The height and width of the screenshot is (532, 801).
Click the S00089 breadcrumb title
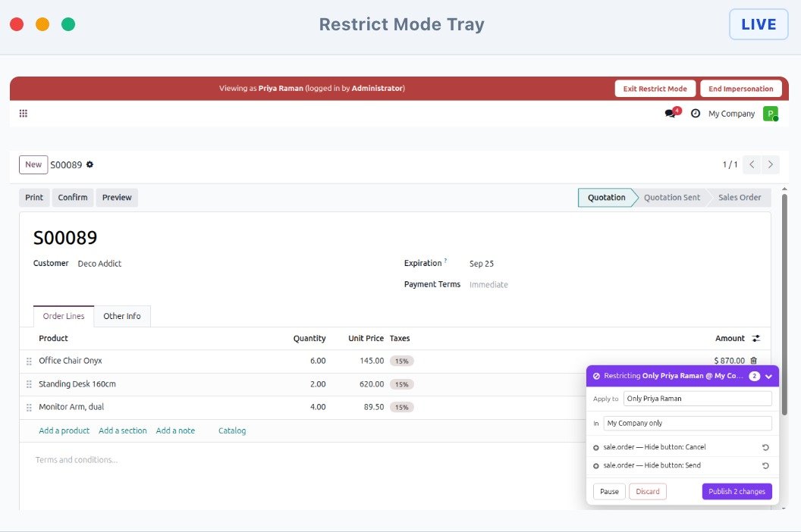coord(66,164)
